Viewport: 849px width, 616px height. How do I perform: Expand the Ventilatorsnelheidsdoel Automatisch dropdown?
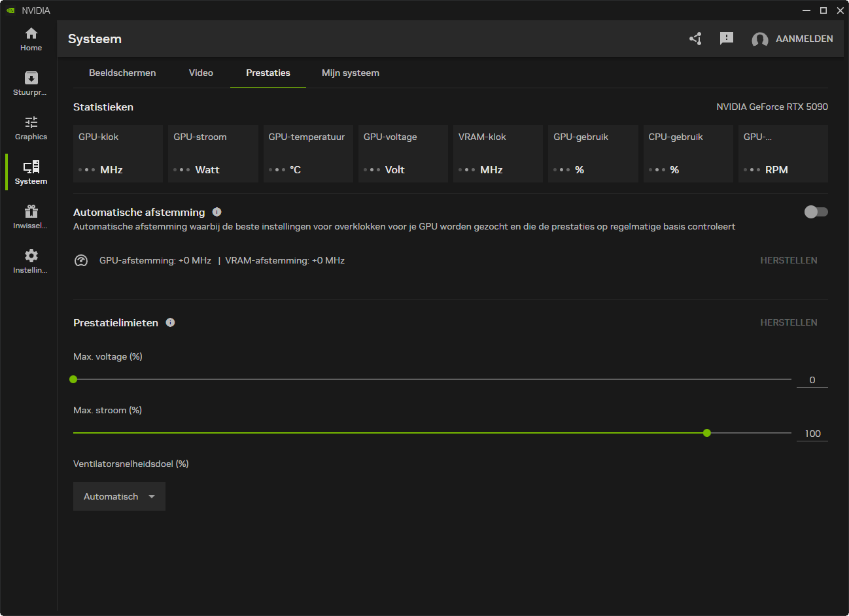[x=119, y=496]
